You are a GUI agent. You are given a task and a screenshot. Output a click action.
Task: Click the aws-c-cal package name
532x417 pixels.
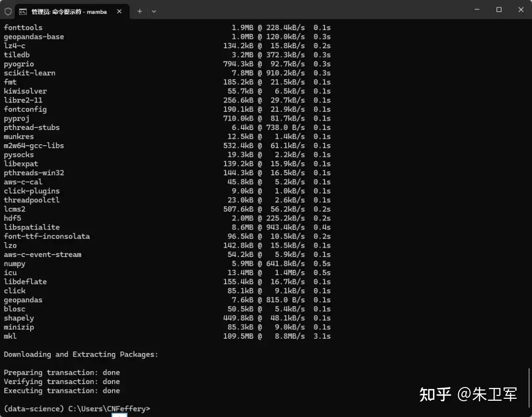point(23,182)
